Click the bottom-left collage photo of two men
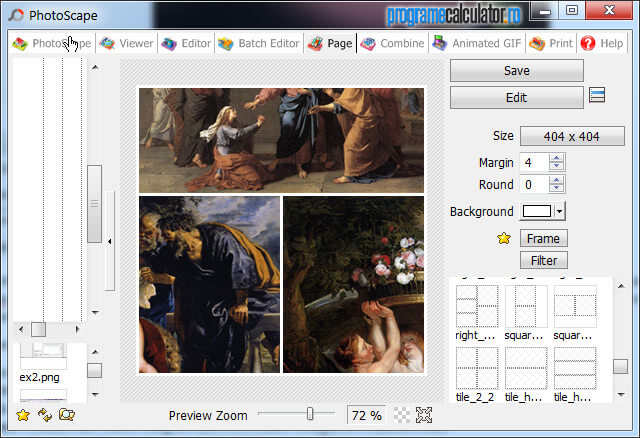 pyautogui.click(x=209, y=285)
